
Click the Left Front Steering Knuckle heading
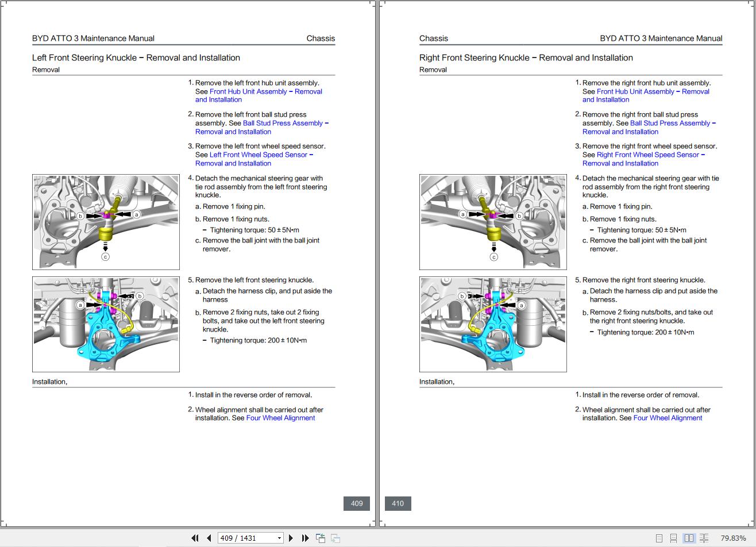click(x=136, y=57)
